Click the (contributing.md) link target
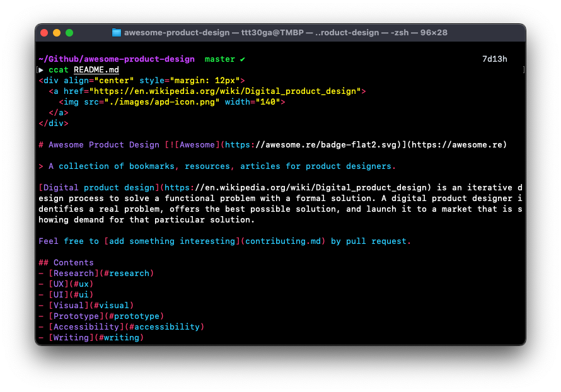This screenshot has width=561, height=392. click(x=283, y=241)
